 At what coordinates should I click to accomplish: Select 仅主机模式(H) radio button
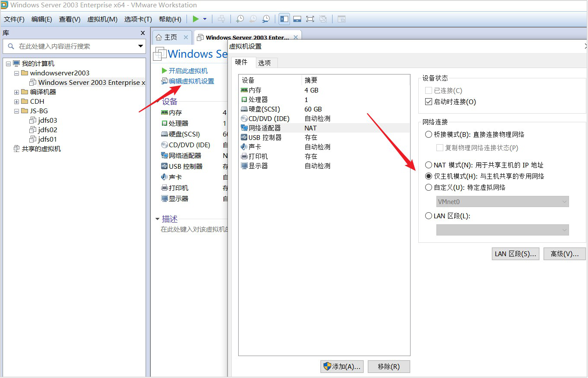[x=428, y=176]
